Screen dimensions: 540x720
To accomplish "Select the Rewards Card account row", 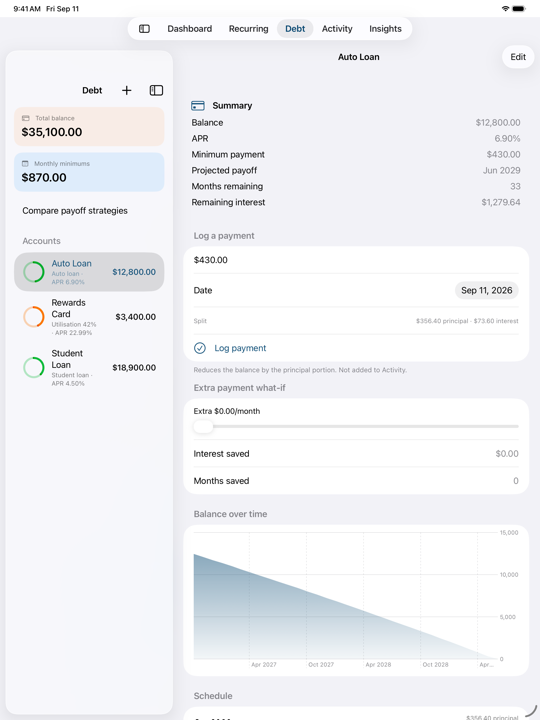I will click(89, 317).
